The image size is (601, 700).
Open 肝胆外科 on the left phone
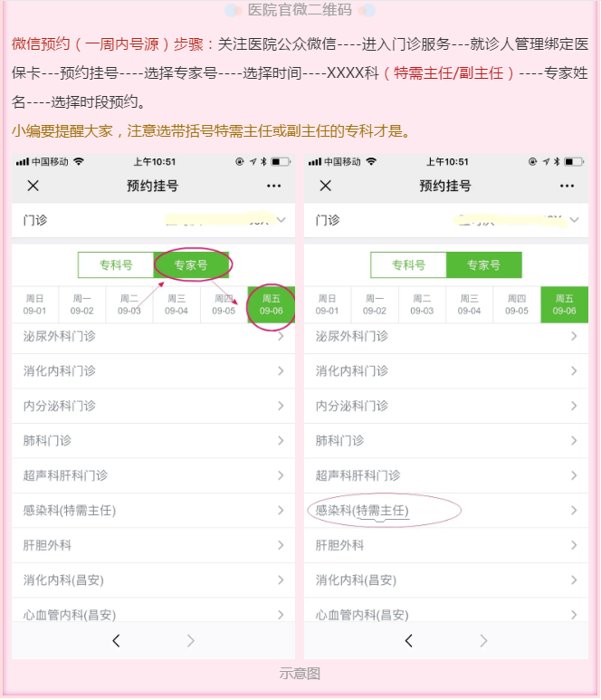tap(153, 545)
